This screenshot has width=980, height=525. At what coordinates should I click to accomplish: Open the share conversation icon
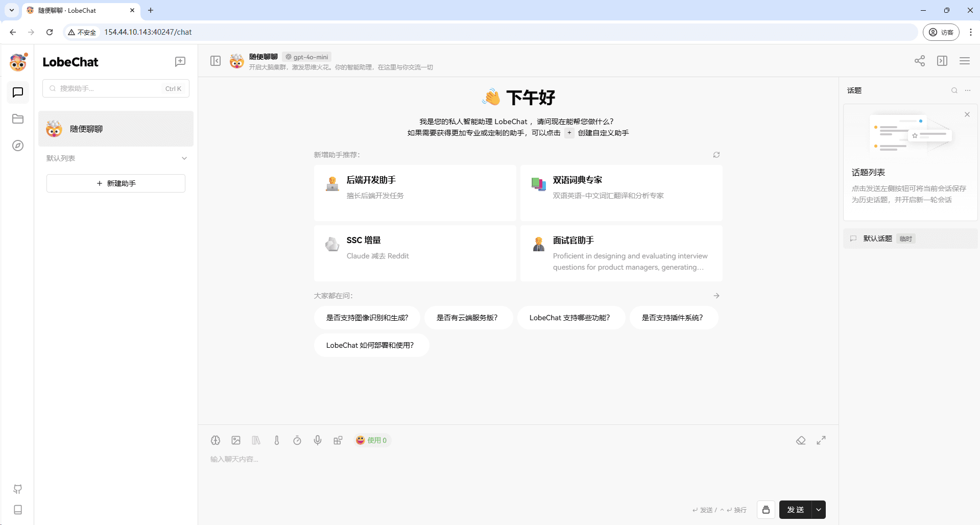click(x=920, y=61)
